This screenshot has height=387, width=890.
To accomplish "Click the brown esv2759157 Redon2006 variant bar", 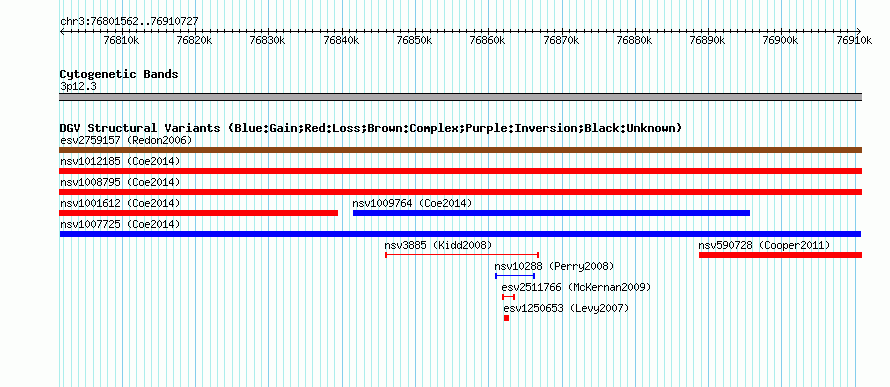I will tap(460, 150).
